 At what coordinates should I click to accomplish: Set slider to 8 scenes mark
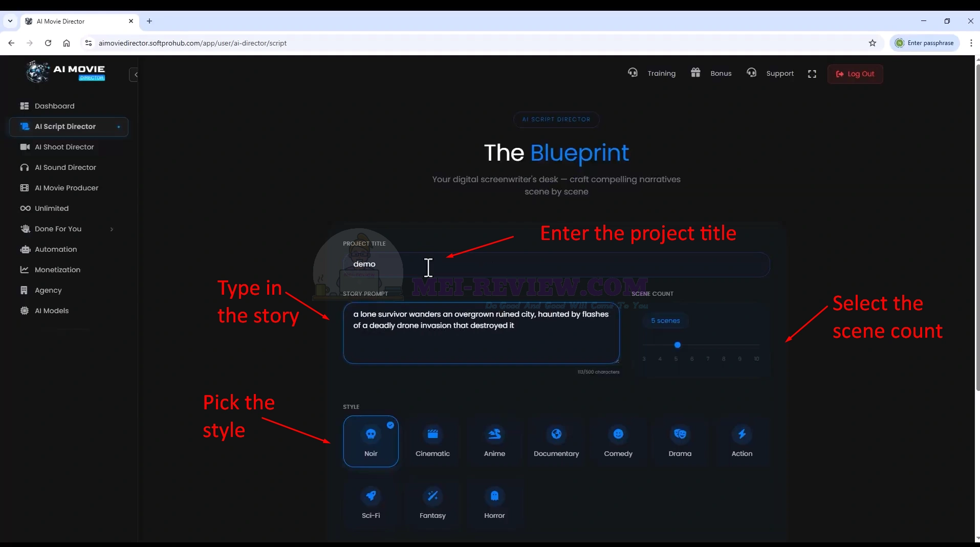(x=724, y=359)
